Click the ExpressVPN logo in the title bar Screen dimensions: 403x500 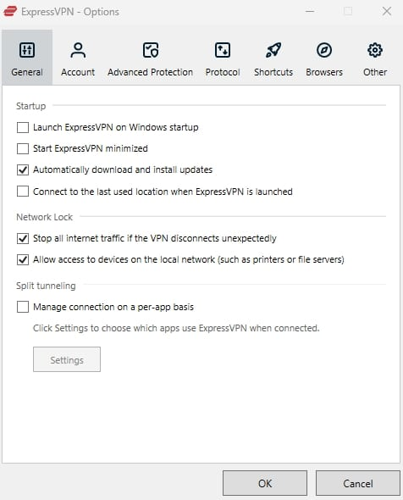click(10, 11)
